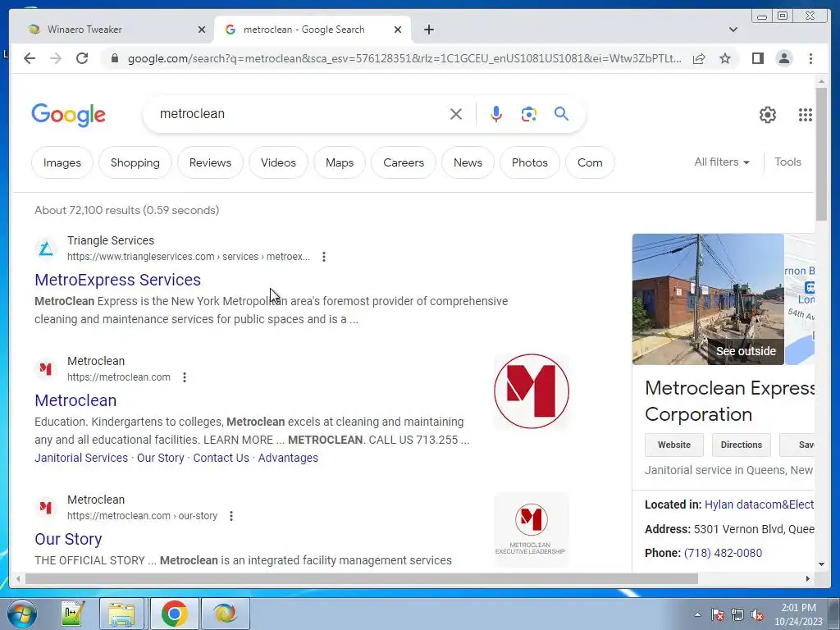The image size is (840, 630).
Task: Open the Our Story result title
Action: point(68,539)
